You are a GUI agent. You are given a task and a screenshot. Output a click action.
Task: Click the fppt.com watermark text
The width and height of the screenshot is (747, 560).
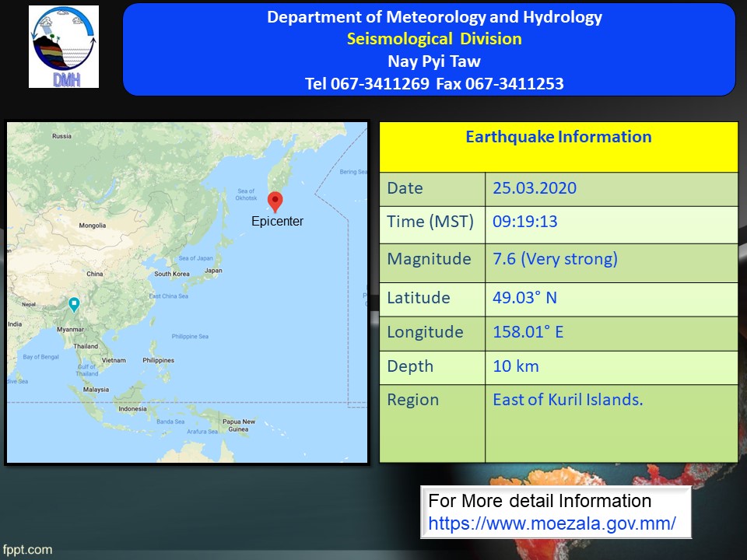tap(27, 550)
